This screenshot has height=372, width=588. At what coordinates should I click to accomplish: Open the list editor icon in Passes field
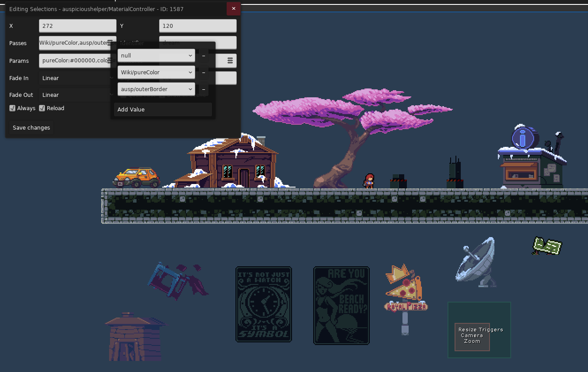pos(110,43)
